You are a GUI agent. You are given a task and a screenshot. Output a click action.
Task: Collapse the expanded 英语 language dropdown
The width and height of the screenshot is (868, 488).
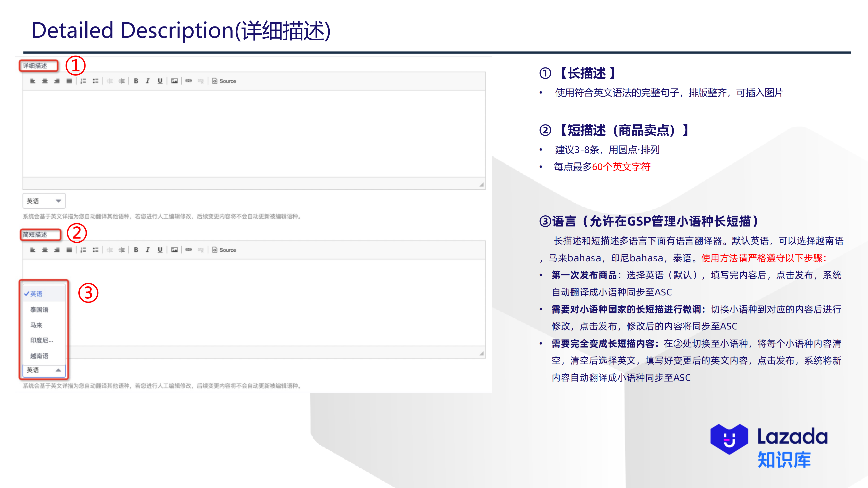click(43, 370)
